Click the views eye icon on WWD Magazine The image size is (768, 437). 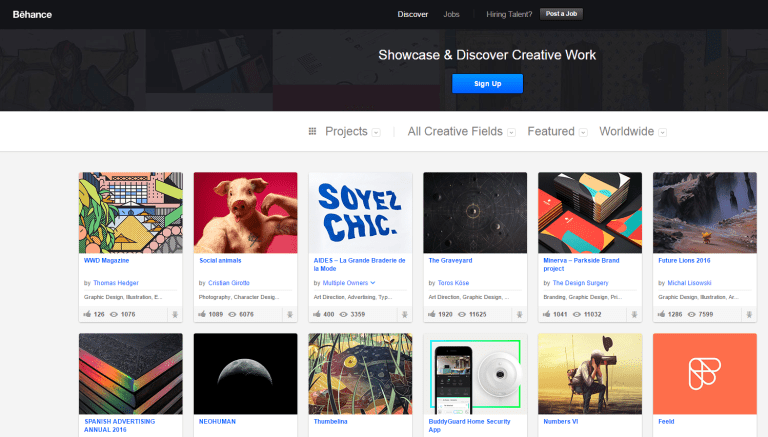pos(114,315)
